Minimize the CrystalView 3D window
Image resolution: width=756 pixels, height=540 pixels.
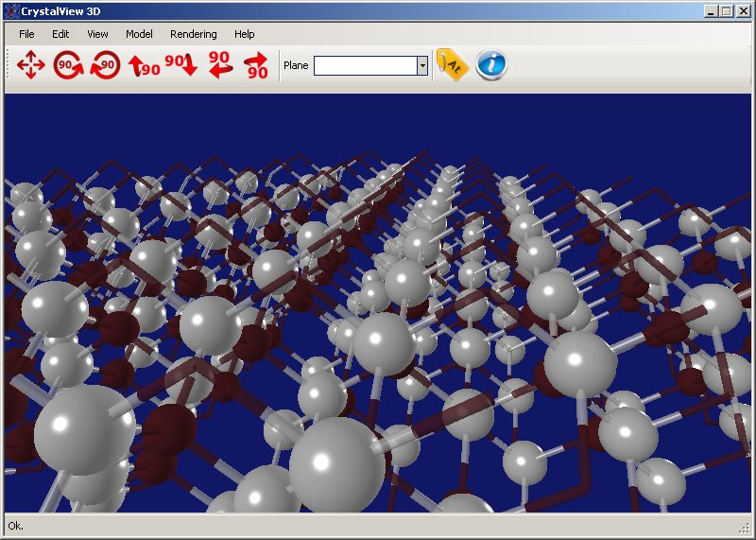(710, 11)
